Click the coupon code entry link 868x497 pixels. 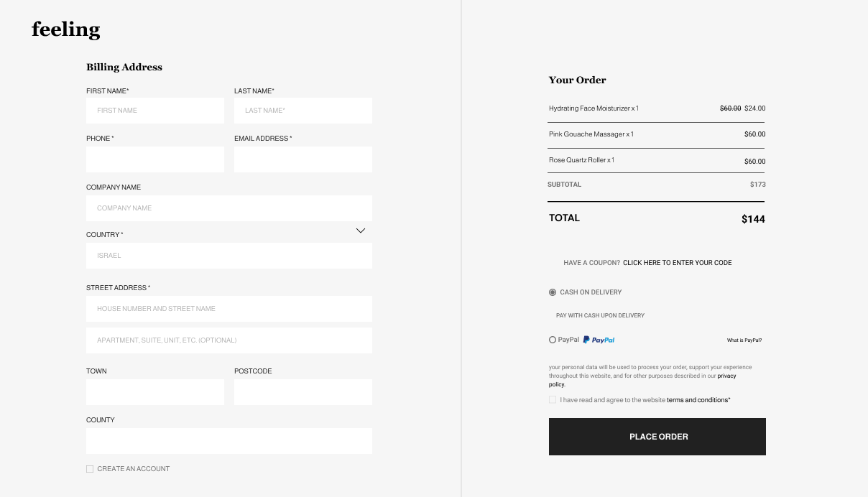(x=677, y=263)
